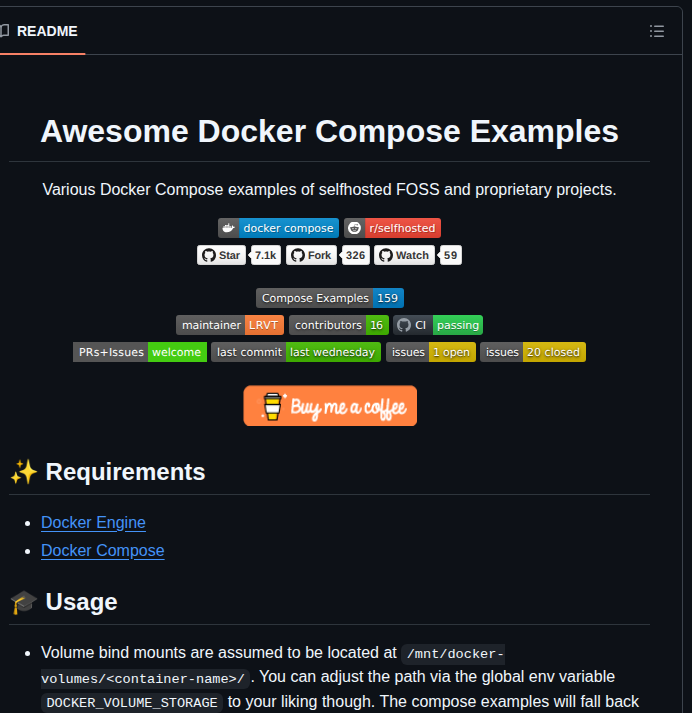The height and width of the screenshot is (713, 692).
Task: Open the 326 forks count
Action: [x=355, y=255]
